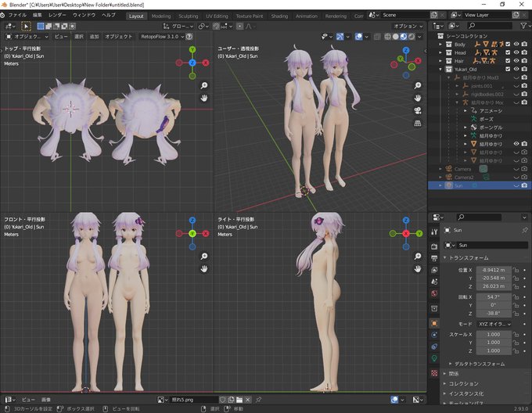Open the Texture properties tab icon
The width and height of the screenshot is (532, 413).
(434, 373)
